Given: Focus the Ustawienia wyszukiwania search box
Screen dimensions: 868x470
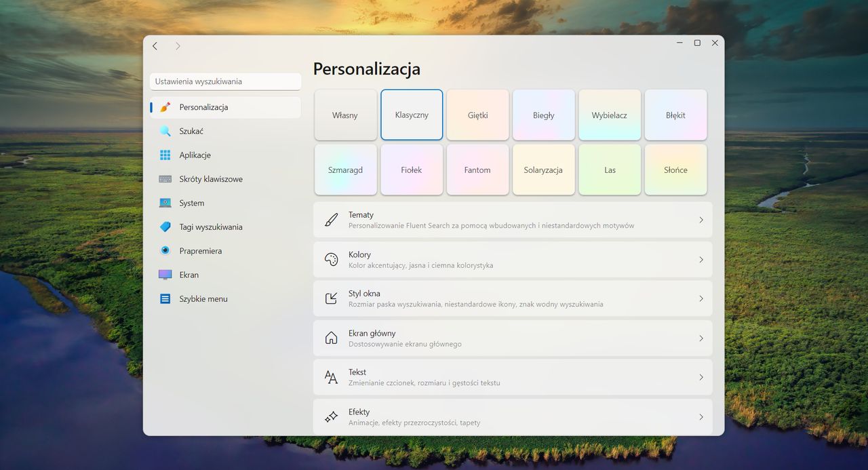Looking at the screenshot, I should click(x=225, y=81).
